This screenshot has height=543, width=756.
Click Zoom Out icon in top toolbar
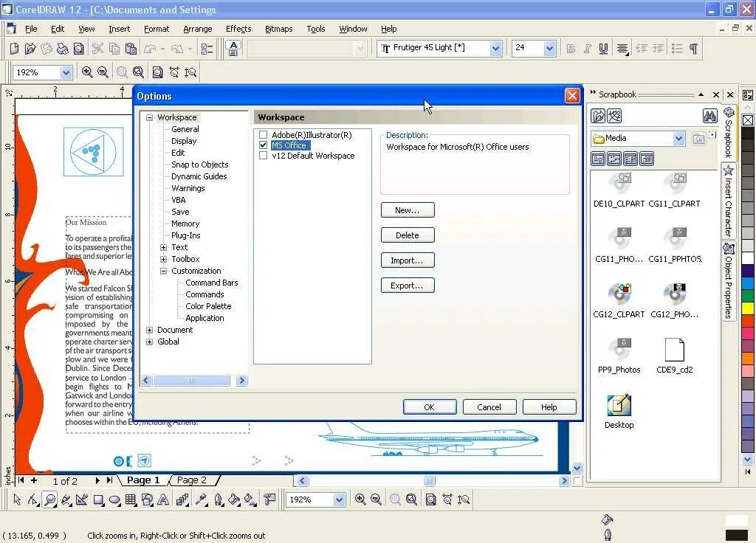[x=103, y=72]
